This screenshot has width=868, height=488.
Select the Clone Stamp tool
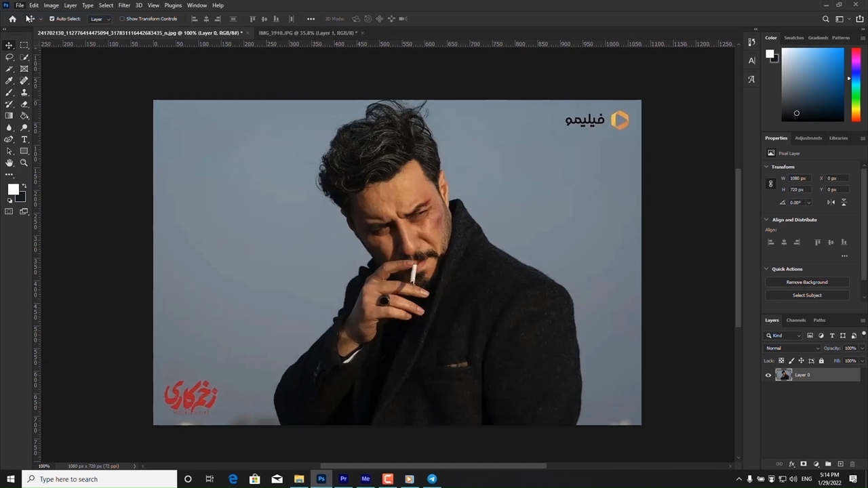24,92
